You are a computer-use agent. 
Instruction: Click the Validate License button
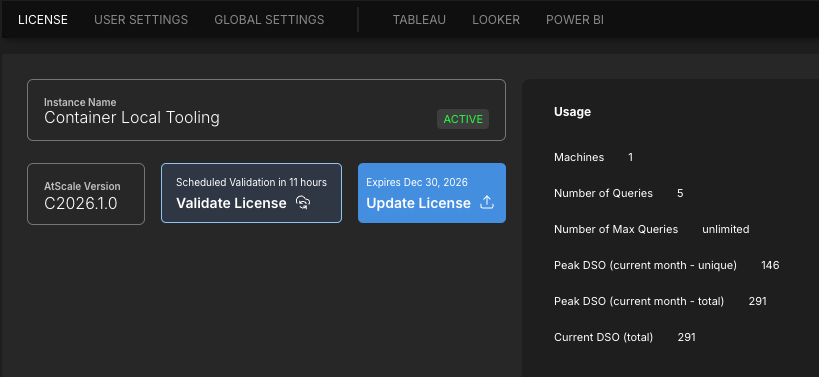coord(251,193)
